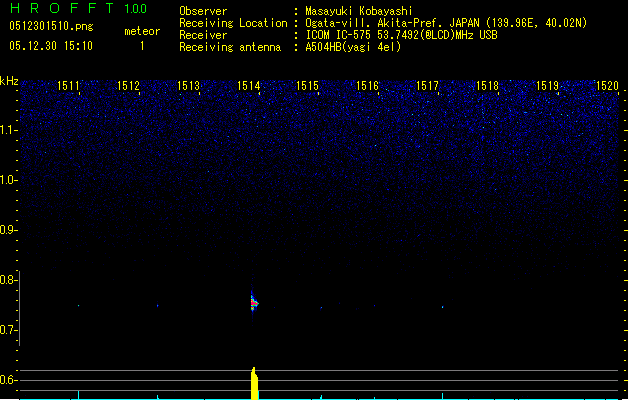The width and height of the screenshot is (629, 400).
Task: Click the kHz unit label
Action: pos(9,81)
